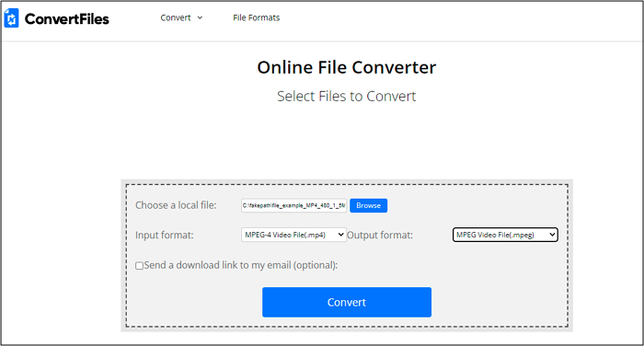Click the 'Select Files to Convert' subtitle
This screenshot has width=644, height=346.
point(347,96)
